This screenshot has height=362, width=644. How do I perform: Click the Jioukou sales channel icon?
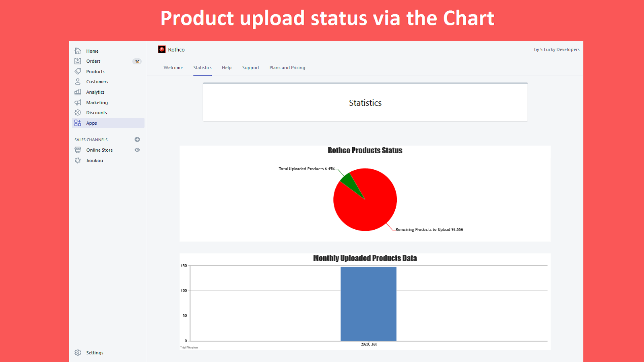[x=78, y=160]
